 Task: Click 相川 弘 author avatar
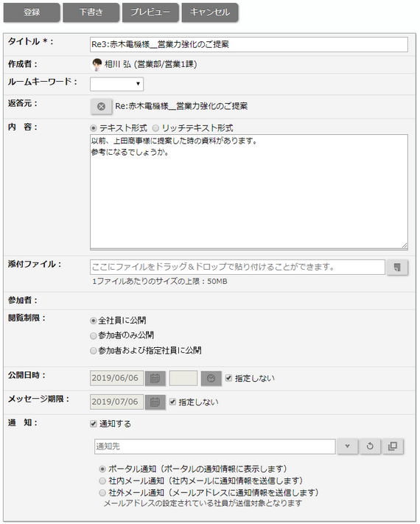[x=97, y=64]
